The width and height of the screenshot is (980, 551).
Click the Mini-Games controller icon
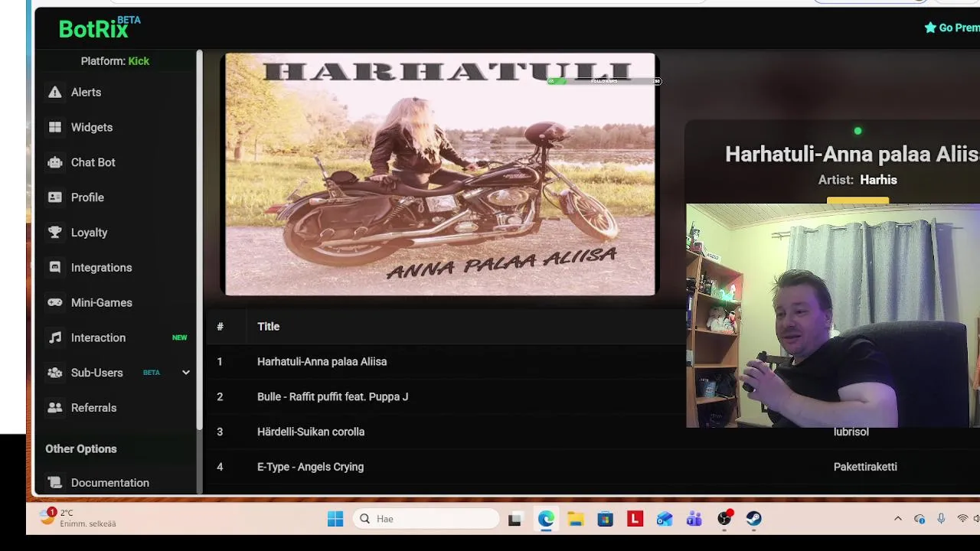pos(55,303)
